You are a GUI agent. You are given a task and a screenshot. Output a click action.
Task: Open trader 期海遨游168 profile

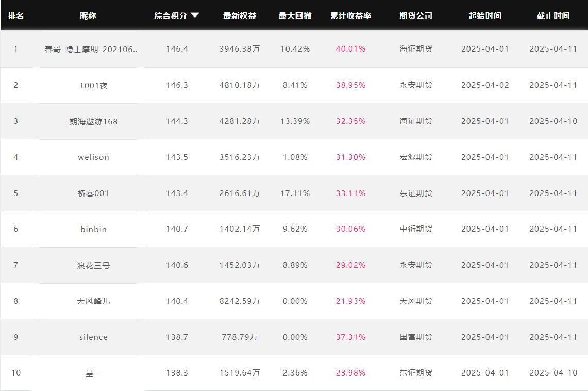point(93,121)
